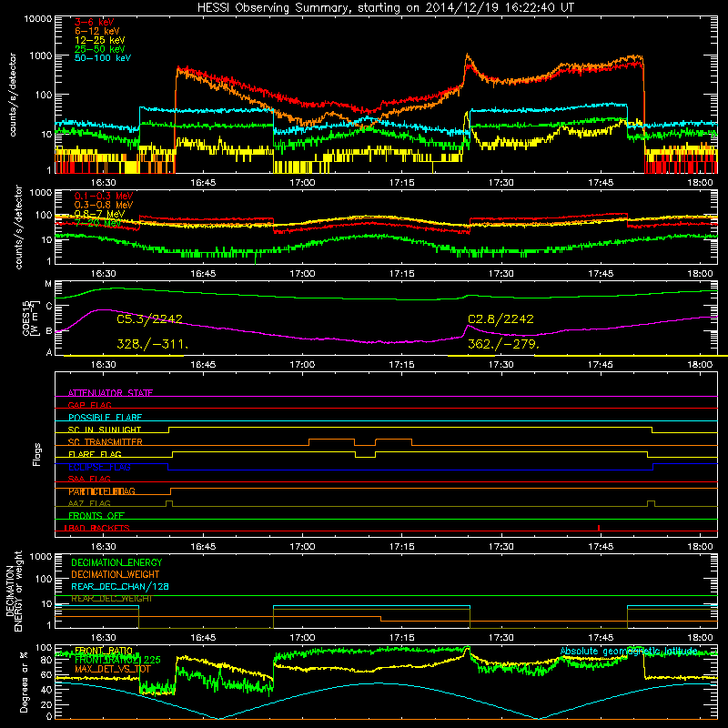Click the 16:45 tick label under GOES plot
The image size is (728, 728).
tap(203, 365)
